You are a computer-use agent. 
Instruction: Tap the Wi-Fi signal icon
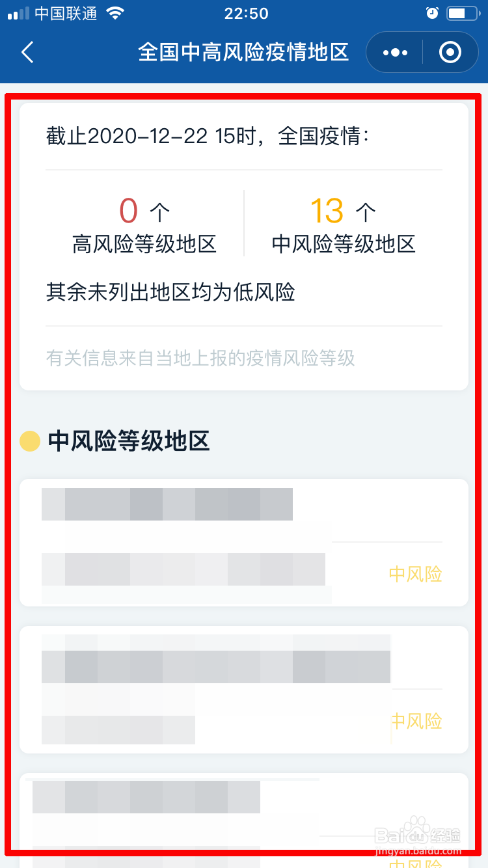point(115,13)
